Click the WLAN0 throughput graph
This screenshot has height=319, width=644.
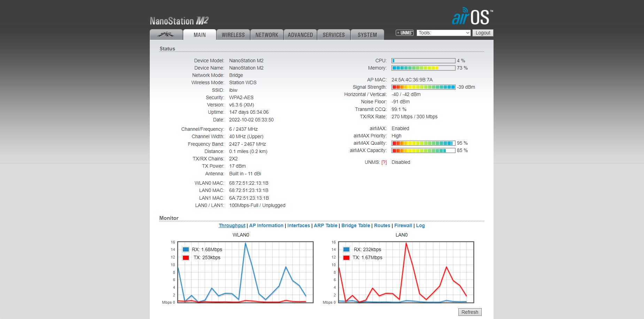point(245,272)
